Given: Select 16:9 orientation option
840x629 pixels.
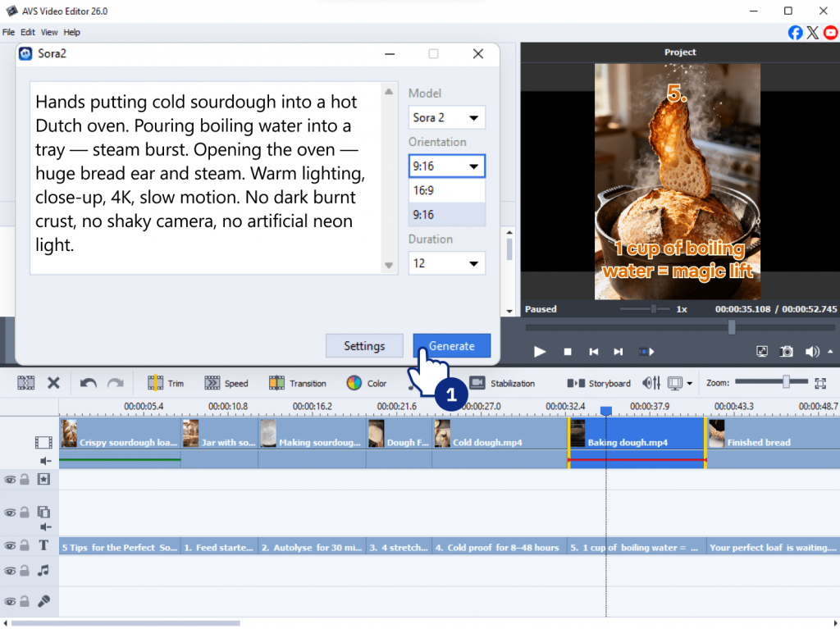Looking at the screenshot, I should (x=446, y=190).
